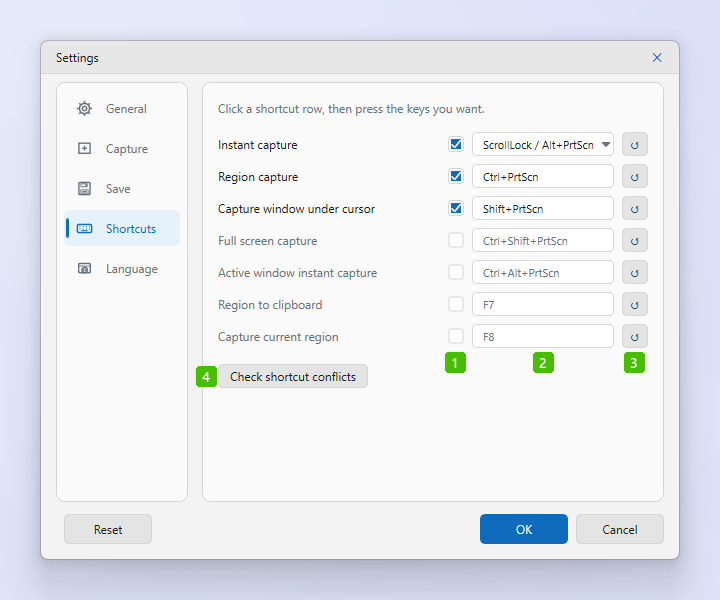The width and height of the screenshot is (720, 600).
Task: Click Check shortcut conflicts button
Action: (293, 376)
